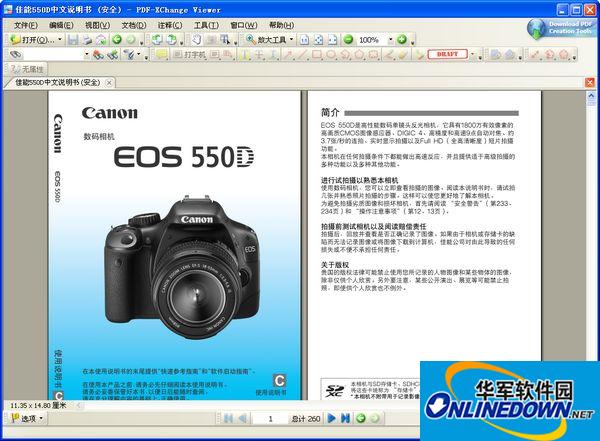The height and width of the screenshot is (441, 600).
Task: Open the 注释(C) menu
Action: [x=170, y=25]
